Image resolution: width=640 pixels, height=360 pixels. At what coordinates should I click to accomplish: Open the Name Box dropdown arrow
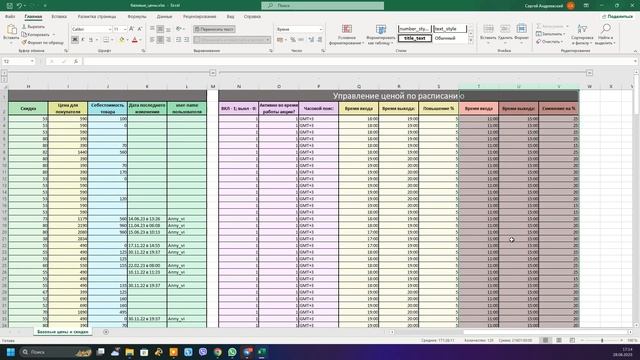[32, 61]
